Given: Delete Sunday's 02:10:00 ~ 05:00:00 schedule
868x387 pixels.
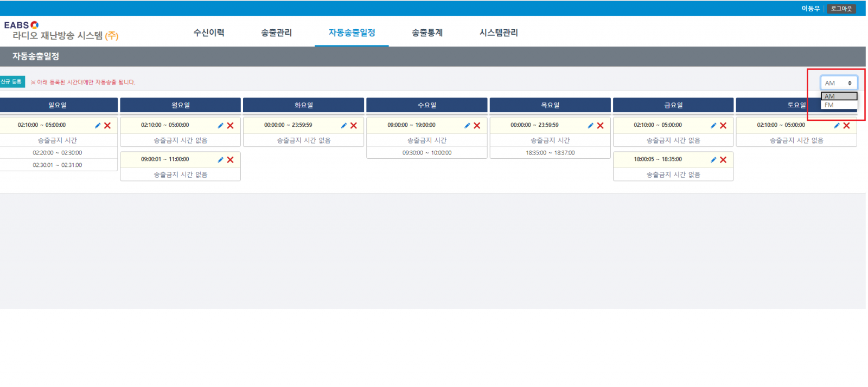Looking at the screenshot, I should [x=107, y=125].
